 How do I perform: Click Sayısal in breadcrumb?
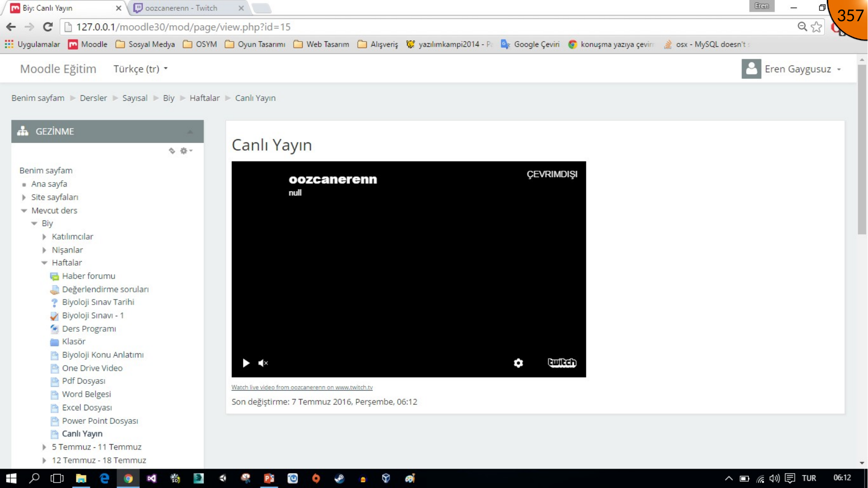[135, 98]
